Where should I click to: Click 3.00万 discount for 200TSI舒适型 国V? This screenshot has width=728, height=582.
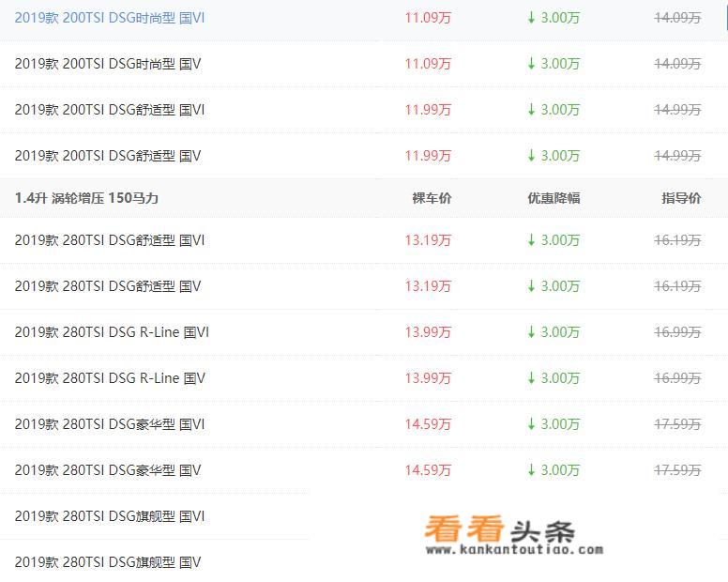click(x=554, y=156)
